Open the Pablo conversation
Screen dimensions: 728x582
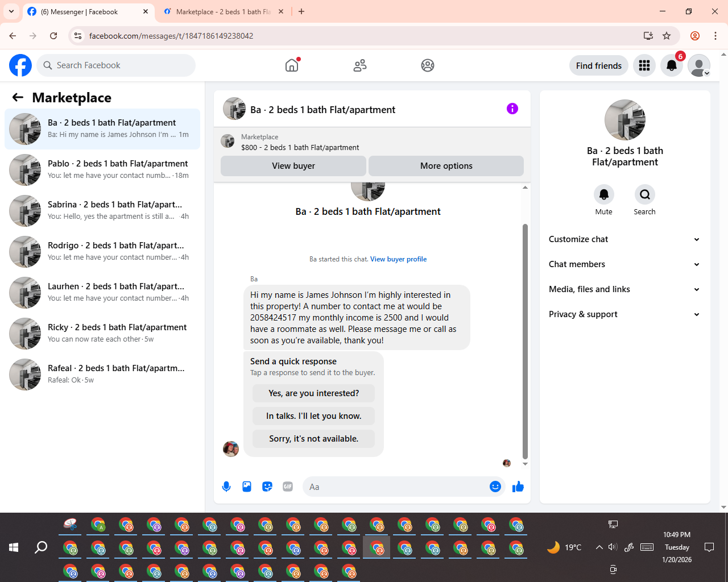tap(102, 170)
